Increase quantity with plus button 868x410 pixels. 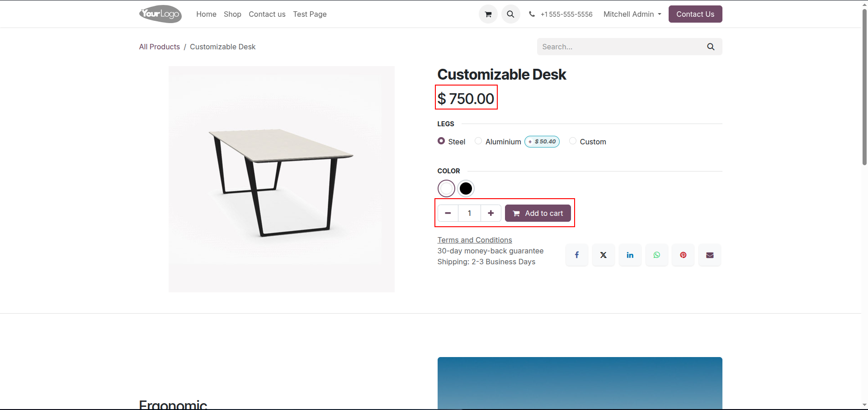(491, 213)
